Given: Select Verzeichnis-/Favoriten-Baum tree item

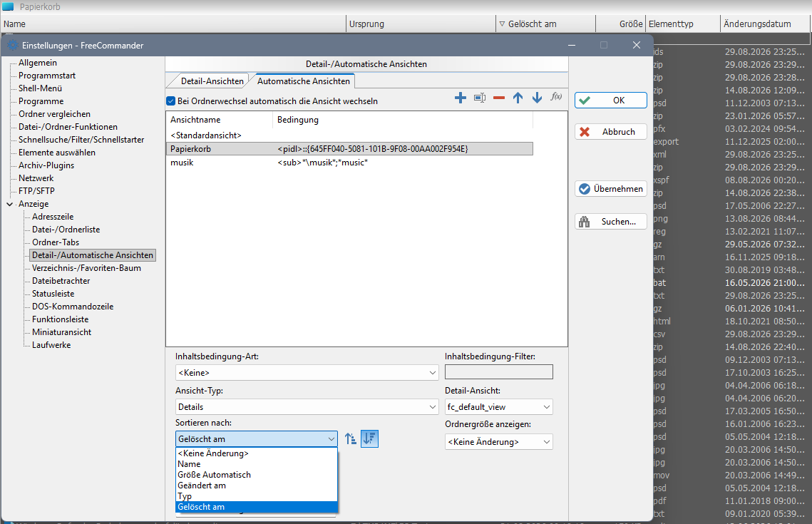Looking at the screenshot, I should click(86, 268).
